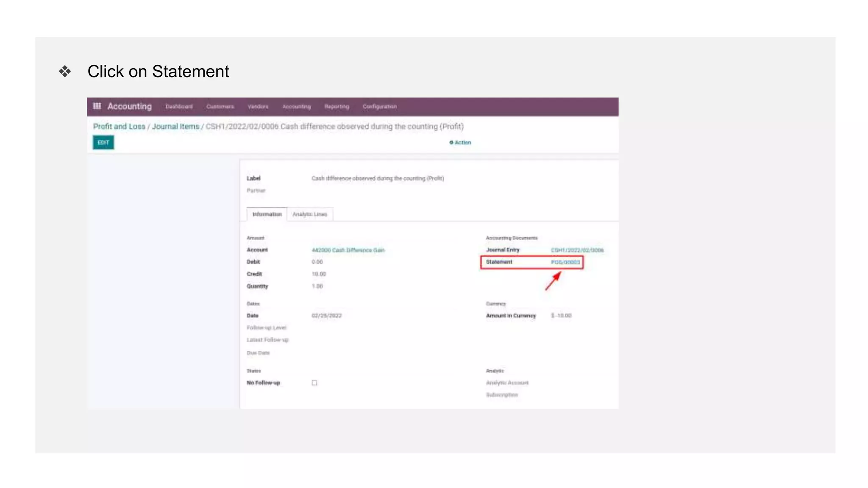Viewport: 868px width, 488px height.
Task: Open the Vendors menu
Action: (258, 107)
